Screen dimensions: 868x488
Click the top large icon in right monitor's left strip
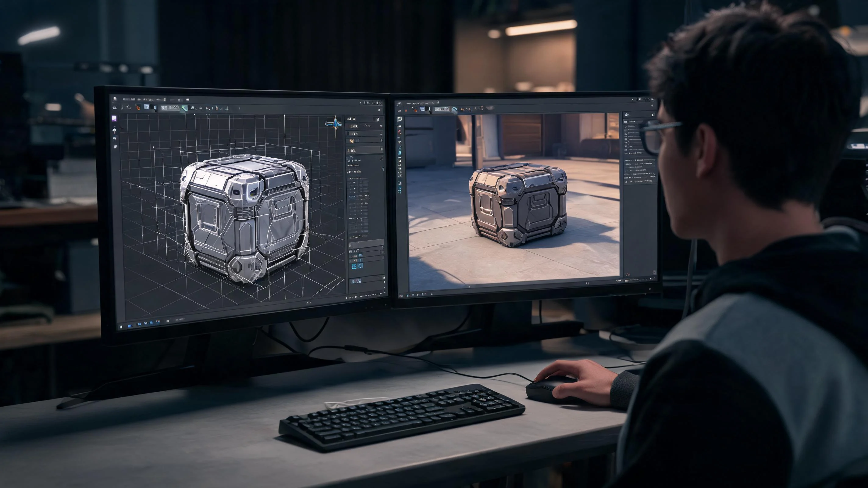tap(400, 119)
